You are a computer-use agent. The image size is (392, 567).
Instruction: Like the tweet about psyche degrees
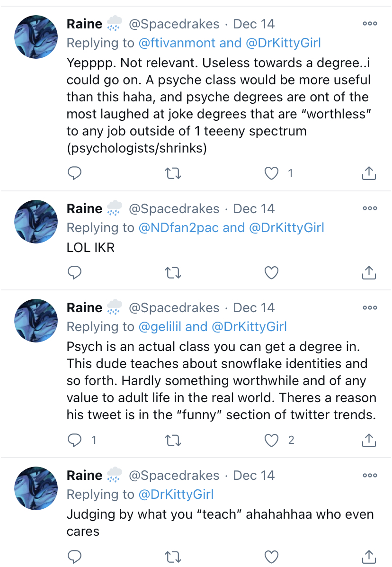[271, 173]
